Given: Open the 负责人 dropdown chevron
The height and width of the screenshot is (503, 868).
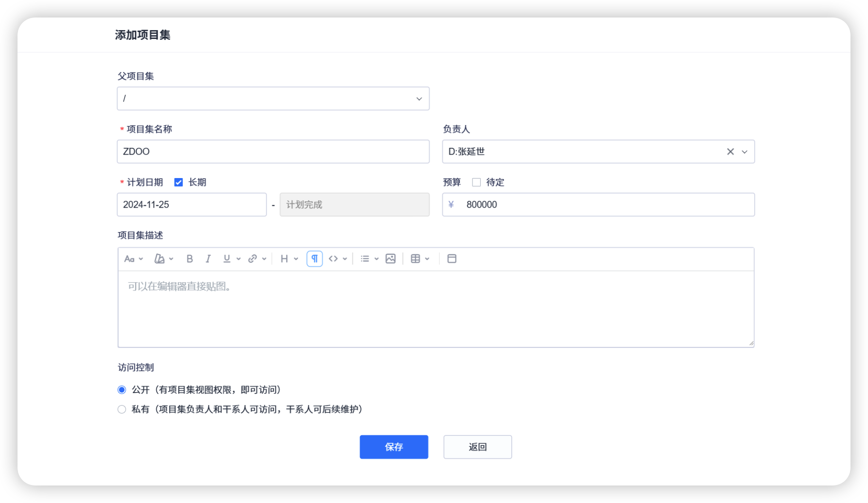Looking at the screenshot, I should pos(744,152).
